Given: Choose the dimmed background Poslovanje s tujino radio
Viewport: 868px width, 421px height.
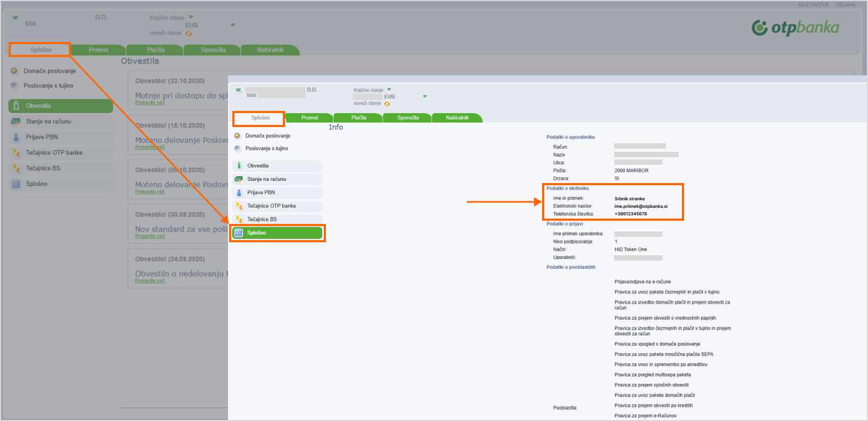Looking at the screenshot, I should click(x=14, y=86).
